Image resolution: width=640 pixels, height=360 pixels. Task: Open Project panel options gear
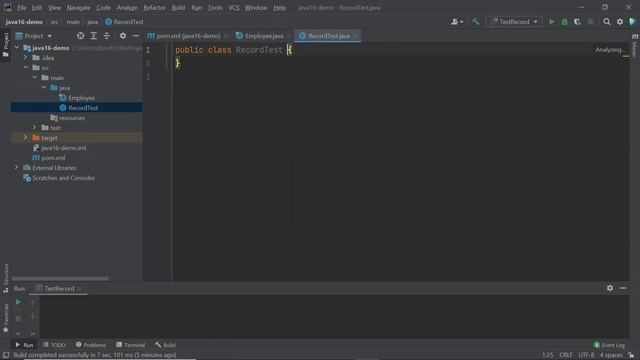tap(123, 36)
